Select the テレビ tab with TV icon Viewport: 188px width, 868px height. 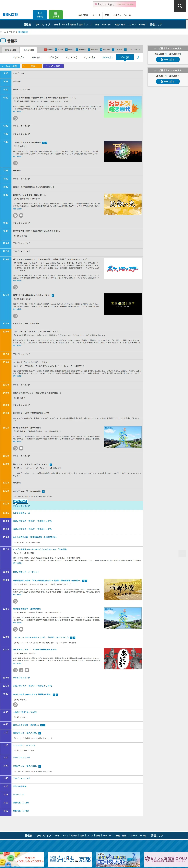(x=40, y=14)
